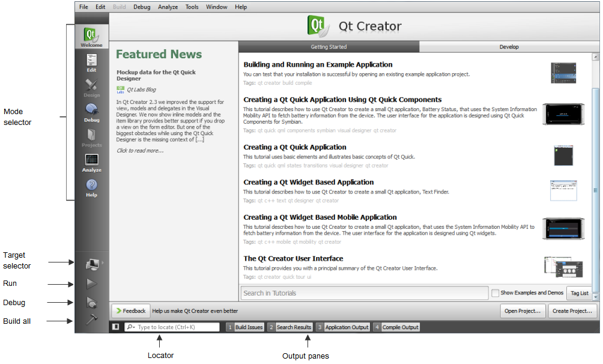Open Help mode
This screenshot has height=364, width=603.
click(91, 188)
